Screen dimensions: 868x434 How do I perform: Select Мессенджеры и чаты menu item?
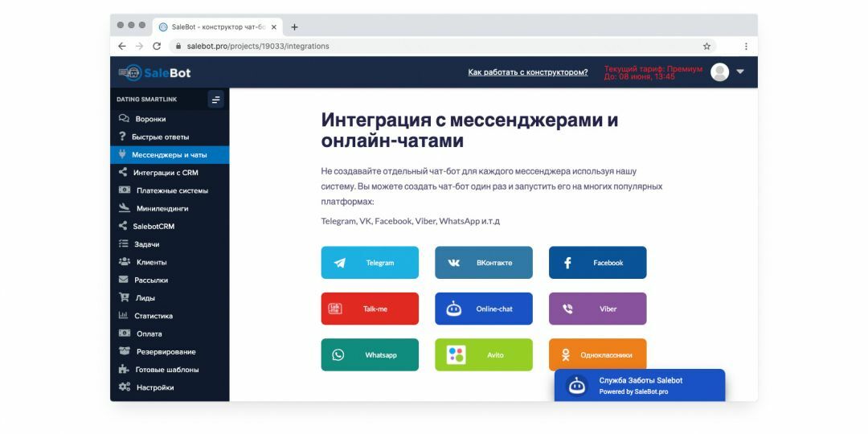(x=170, y=155)
